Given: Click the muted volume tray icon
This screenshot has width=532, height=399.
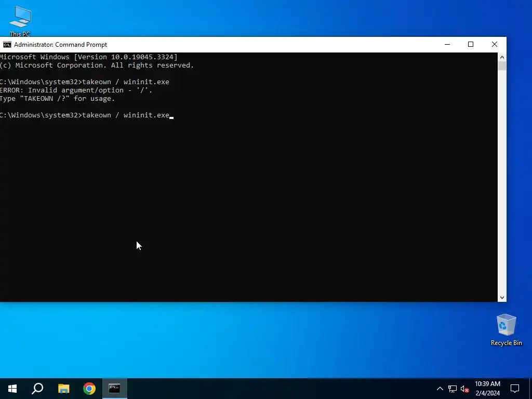Looking at the screenshot, I should coord(465,389).
